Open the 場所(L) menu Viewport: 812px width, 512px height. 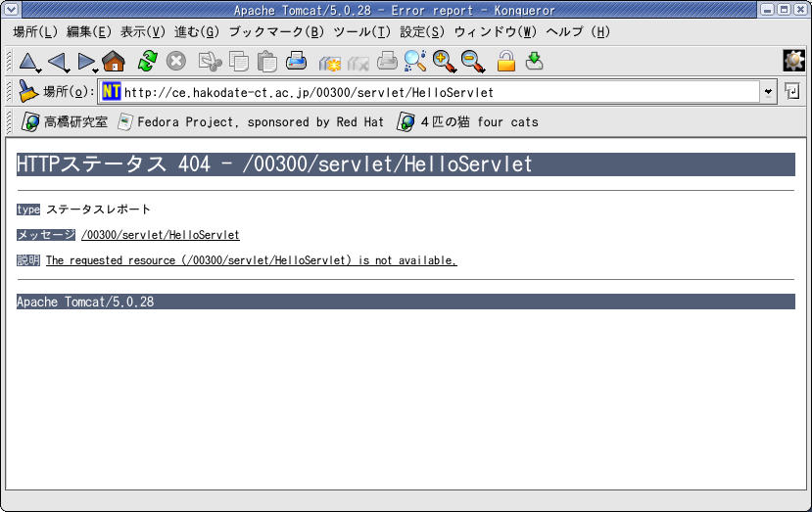tap(35, 32)
